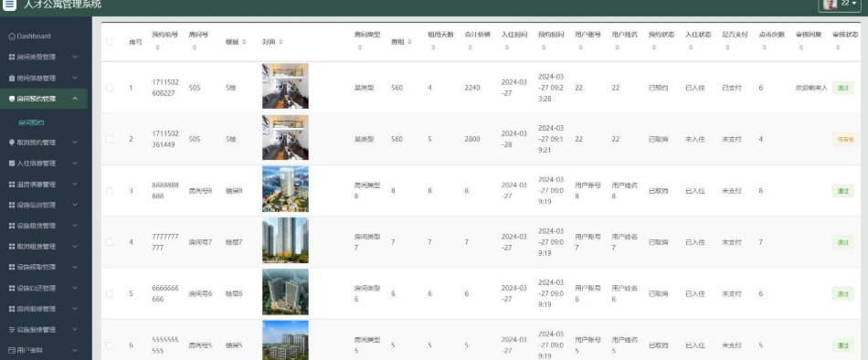
Task: Sort by 合计价格 column sort icon
Action: pos(470,48)
